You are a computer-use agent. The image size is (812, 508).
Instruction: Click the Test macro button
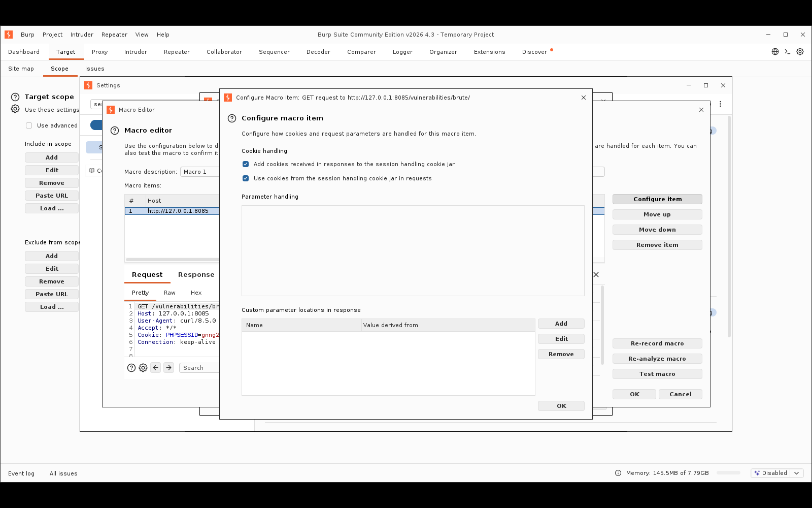coord(657,374)
